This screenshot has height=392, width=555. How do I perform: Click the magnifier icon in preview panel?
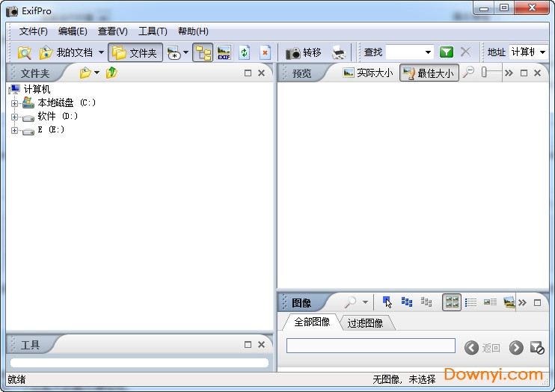(468, 73)
